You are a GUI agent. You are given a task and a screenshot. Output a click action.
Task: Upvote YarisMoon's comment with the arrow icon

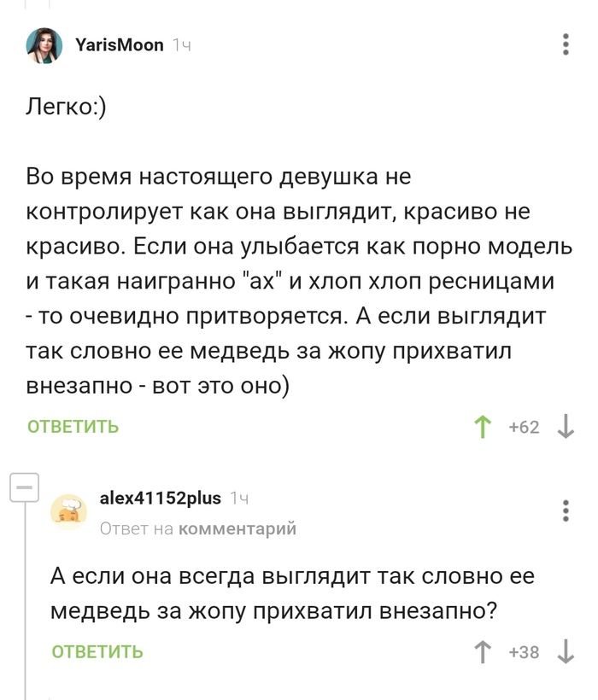pyautogui.click(x=484, y=426)
